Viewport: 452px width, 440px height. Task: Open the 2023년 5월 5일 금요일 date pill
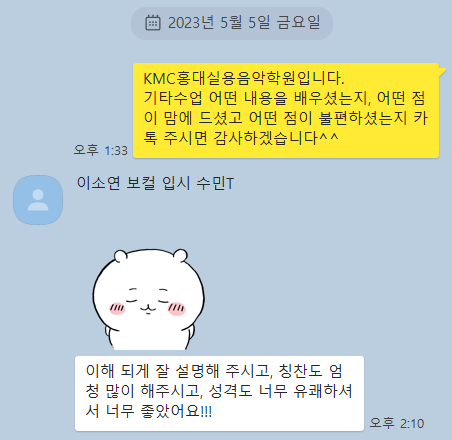click(x=232, y=23)
